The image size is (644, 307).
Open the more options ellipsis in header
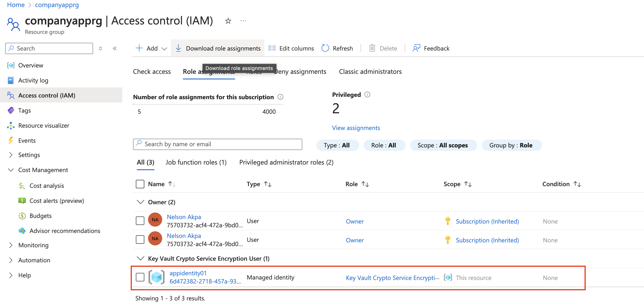[243, 21]
